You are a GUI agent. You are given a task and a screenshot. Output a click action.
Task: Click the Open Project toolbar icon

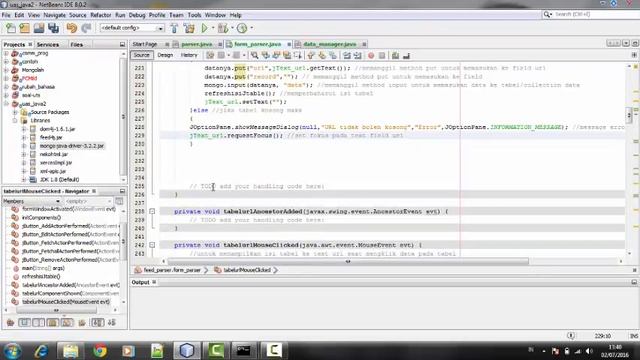tap(39, 28)
